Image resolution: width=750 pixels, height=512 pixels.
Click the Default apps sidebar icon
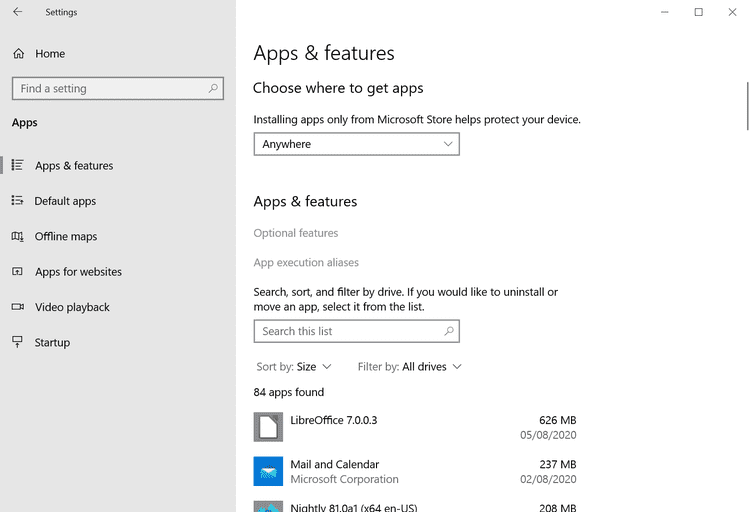point(18,200)
